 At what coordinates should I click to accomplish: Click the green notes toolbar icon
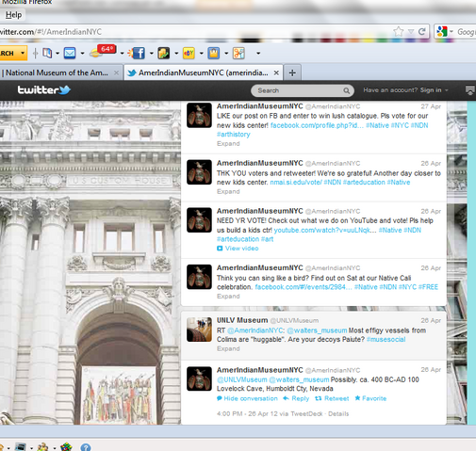164,53
